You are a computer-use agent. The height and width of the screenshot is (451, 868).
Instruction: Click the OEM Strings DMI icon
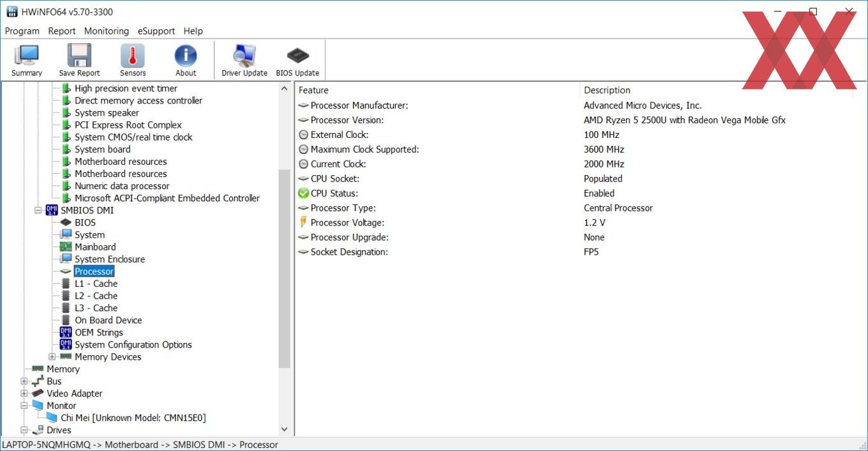click(x=66, y=332)
